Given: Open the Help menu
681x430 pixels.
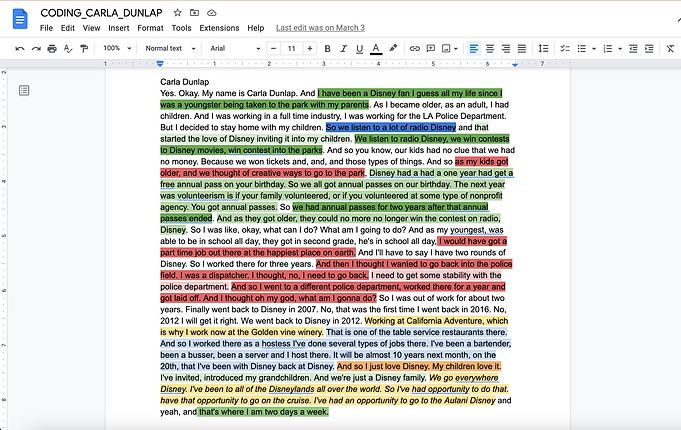Looking at the screenshot, I should tap(255, 28).
